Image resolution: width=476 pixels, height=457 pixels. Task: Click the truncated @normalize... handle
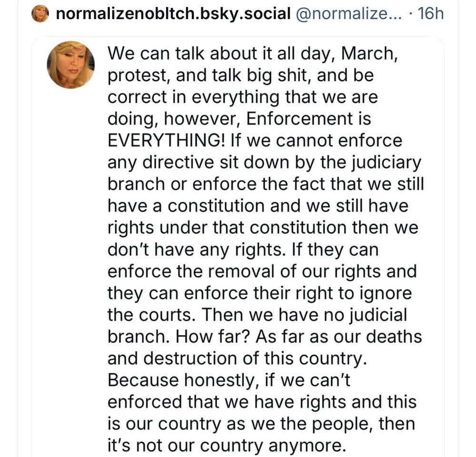[348, 14]
